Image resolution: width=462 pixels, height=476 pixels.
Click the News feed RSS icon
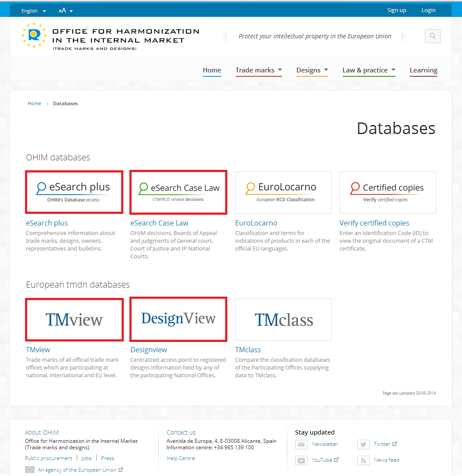pos(363,460)
